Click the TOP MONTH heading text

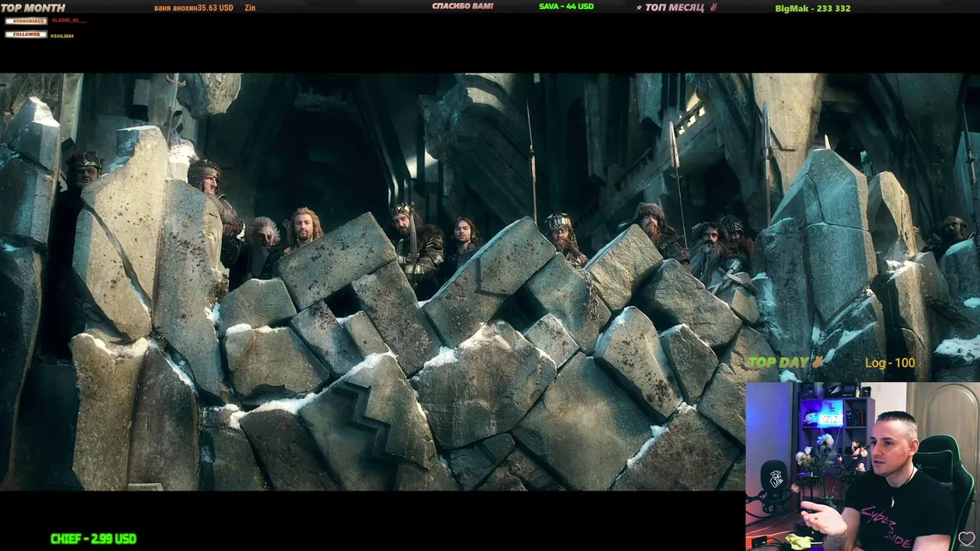point(33,8)
